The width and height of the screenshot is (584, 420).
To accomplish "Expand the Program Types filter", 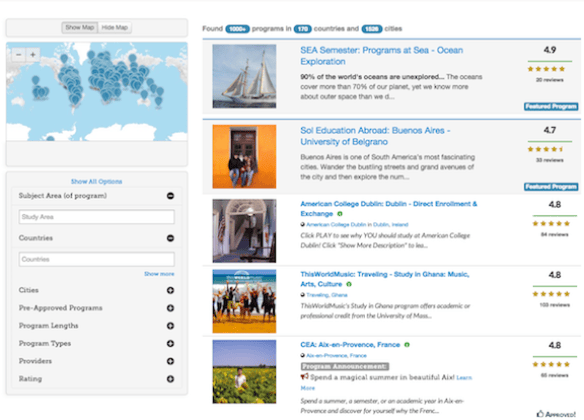I will 170,343.
